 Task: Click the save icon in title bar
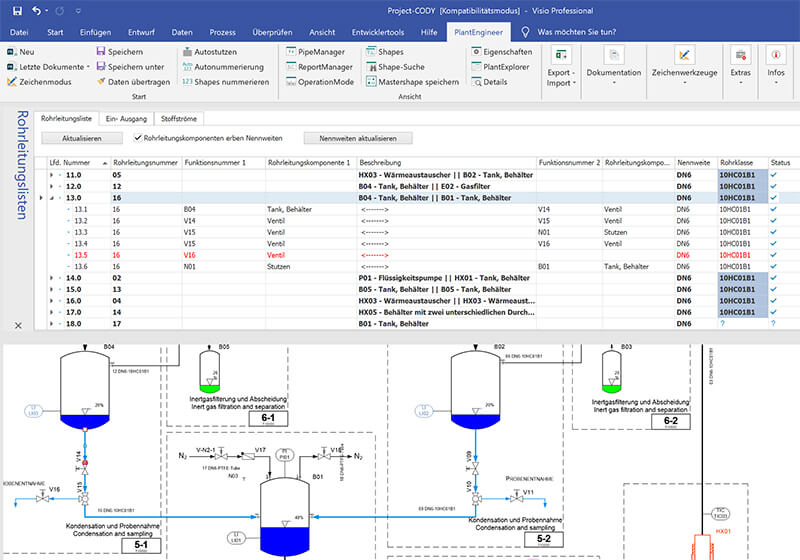coord(17,11)
